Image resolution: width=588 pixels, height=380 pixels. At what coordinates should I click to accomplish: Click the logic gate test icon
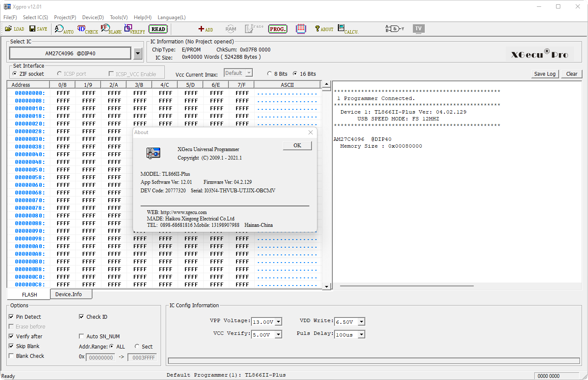point(395,29)
